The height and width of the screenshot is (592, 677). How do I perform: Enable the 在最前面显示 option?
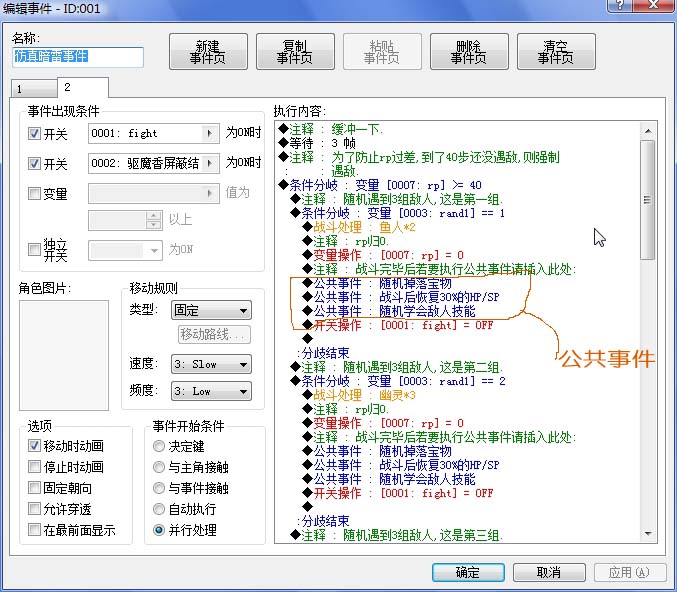click(34, 529)
